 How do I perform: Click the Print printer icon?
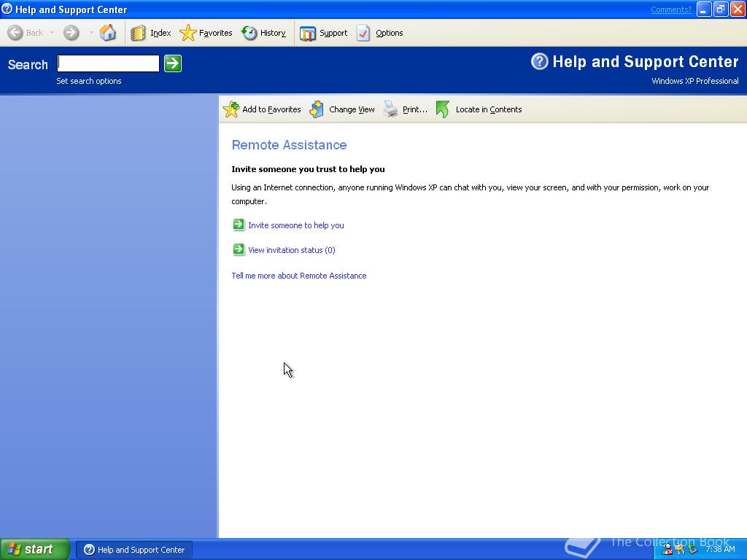[x=391, y=109]
